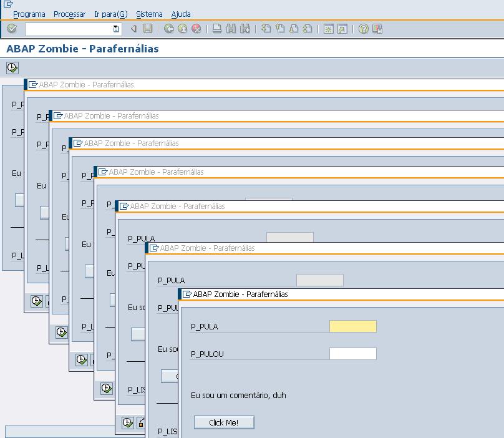Image resolution: width=504 pixels, height=438 pixels.
Task: Click the green Enter checkmark icon
Action: (x=12, y=29)
